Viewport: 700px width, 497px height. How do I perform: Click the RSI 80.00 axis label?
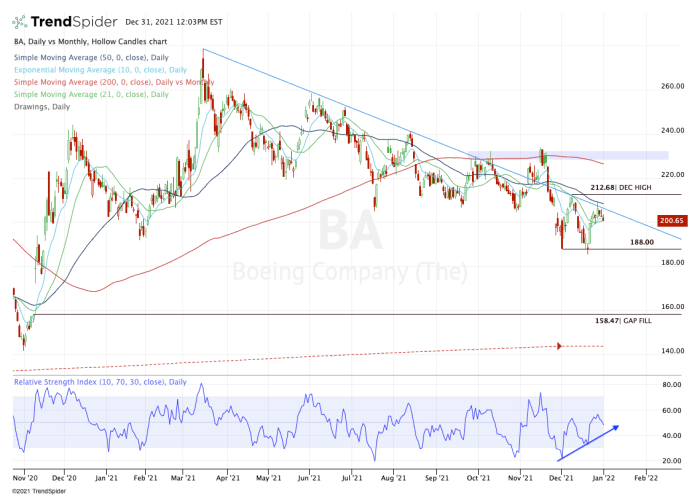(671, 385)
